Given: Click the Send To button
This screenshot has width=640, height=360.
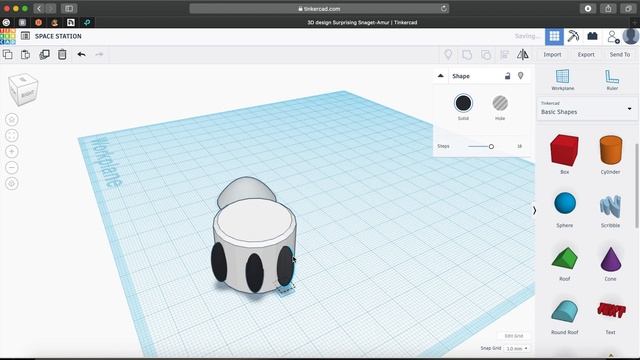Looking at the screenshot, I should pos(620,54).
